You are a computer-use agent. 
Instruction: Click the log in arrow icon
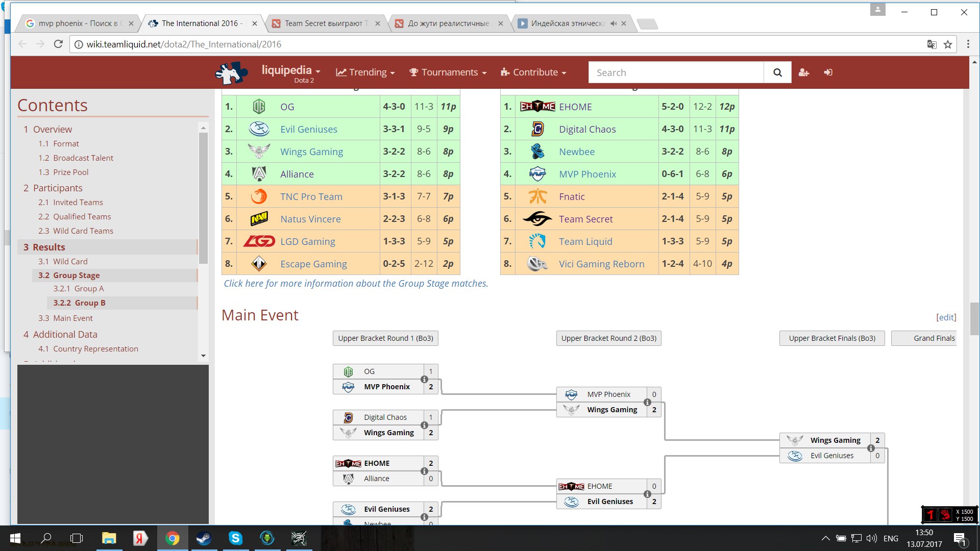click(x=828, y=72)
